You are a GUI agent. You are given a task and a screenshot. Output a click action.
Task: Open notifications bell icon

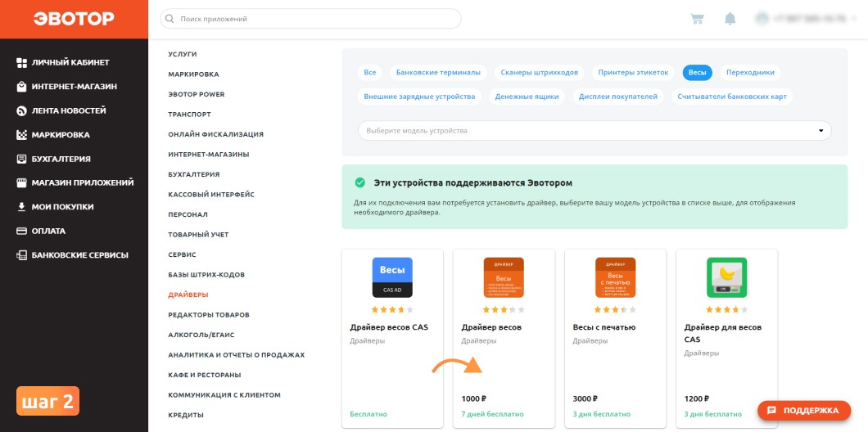click(x=730, y=19)
